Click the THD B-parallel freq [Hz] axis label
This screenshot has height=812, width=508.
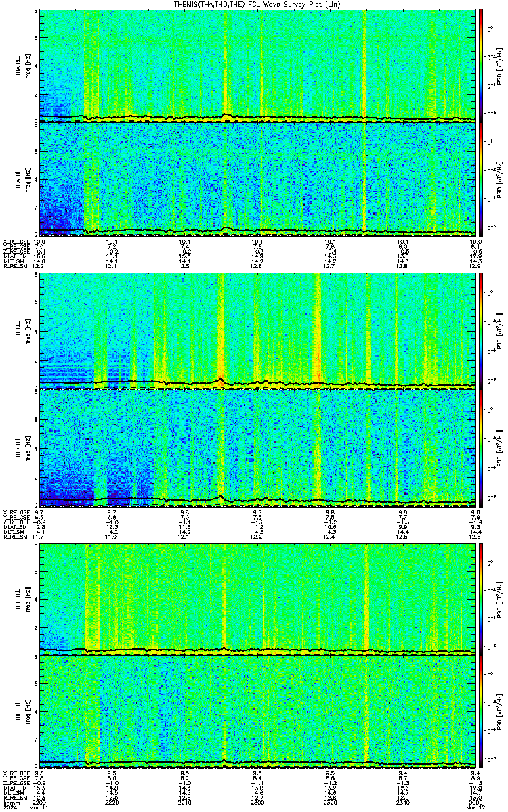(28, 447)
